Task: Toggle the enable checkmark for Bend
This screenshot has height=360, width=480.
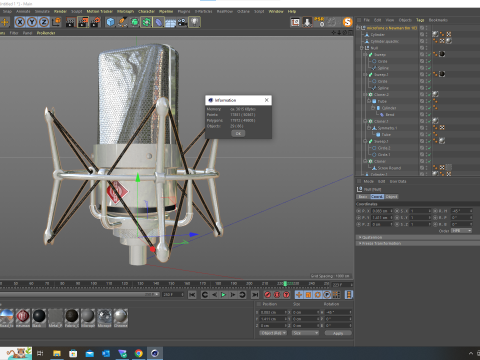Action: point(429,114)
